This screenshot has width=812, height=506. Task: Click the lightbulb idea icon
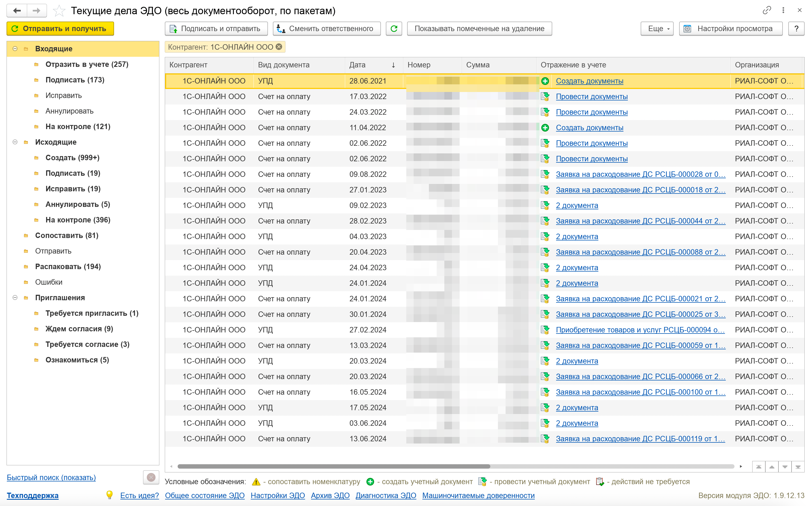(109, 495)
